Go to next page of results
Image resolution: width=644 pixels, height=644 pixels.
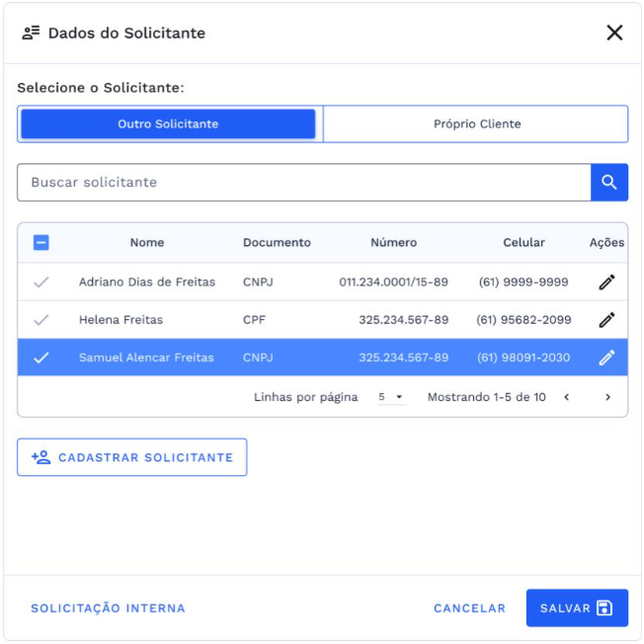tap(607, 397)
